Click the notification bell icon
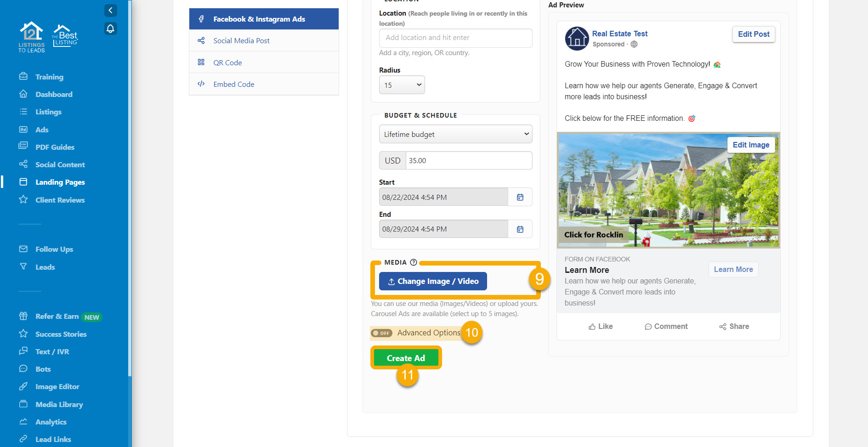 110,29
